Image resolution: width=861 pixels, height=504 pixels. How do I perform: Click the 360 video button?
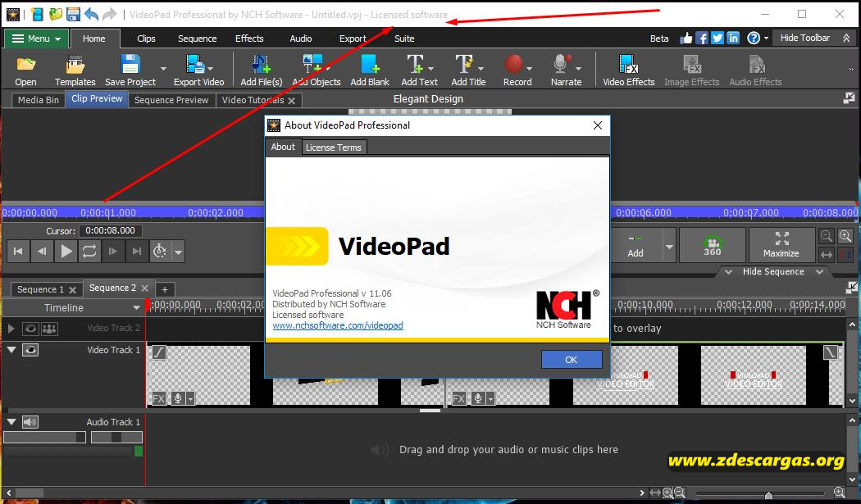point(713,245)
